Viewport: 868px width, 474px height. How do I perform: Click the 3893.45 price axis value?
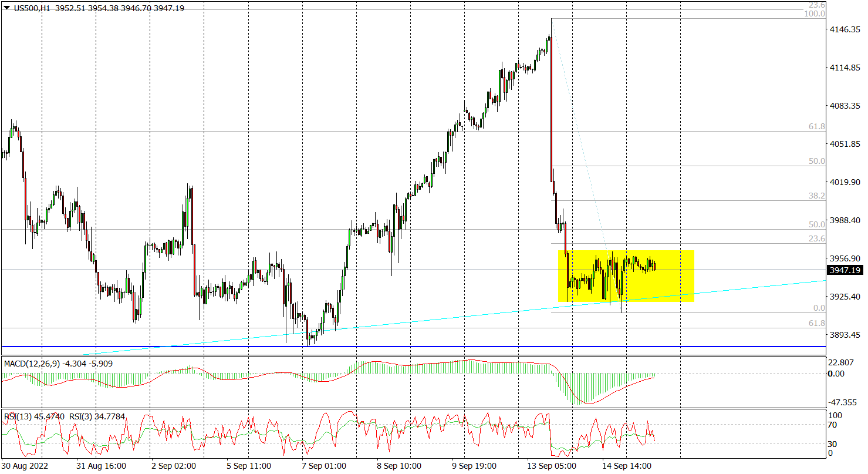pos(846,335)
